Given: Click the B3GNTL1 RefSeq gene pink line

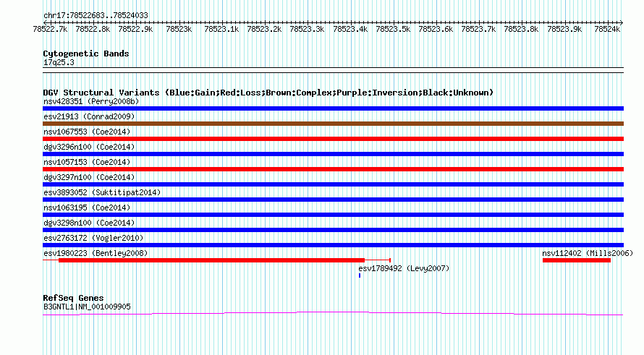Looking at the screenshot, I should coord(333,314).
